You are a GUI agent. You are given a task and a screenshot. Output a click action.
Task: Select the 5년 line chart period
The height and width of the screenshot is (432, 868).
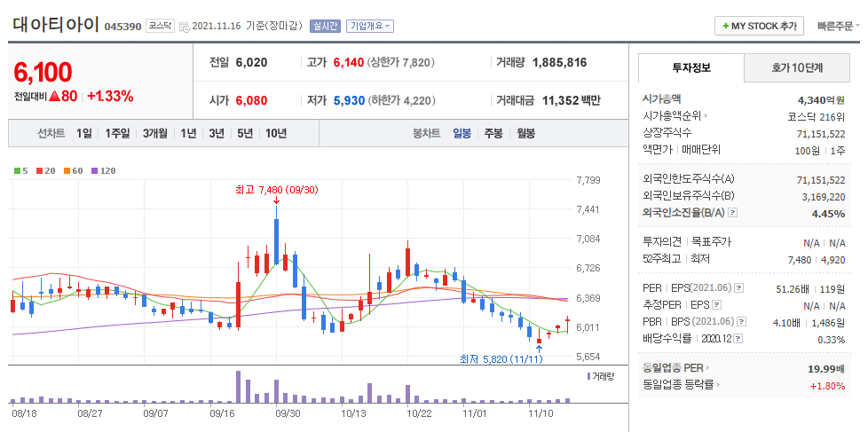[245, 133]
